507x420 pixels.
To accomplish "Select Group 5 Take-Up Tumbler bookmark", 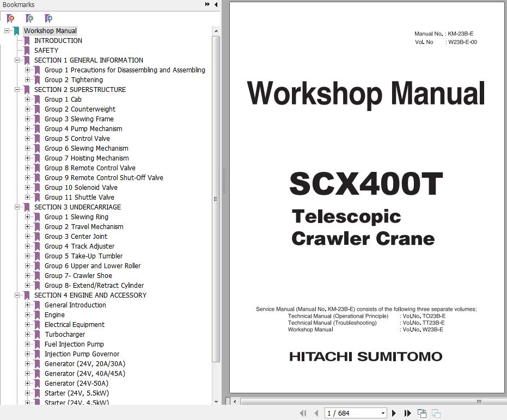I will click(83, 256).
